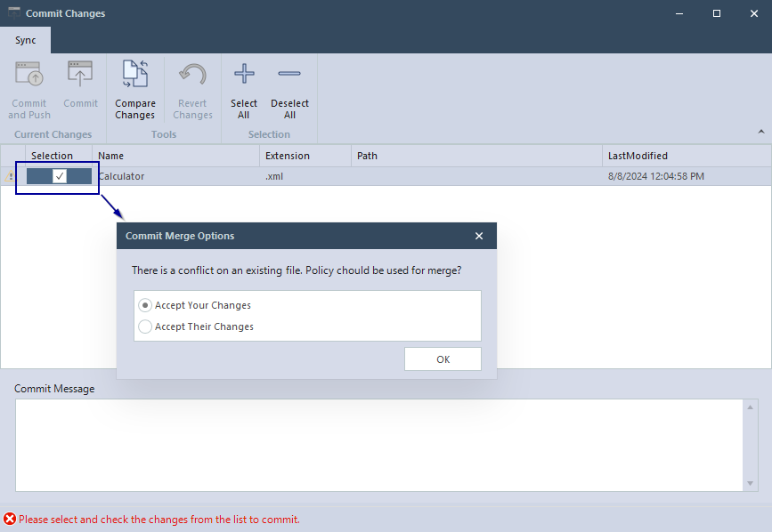Select All changes with plus icon
The height and width of the screenshot is (532, 772).
tap(244, 74)
